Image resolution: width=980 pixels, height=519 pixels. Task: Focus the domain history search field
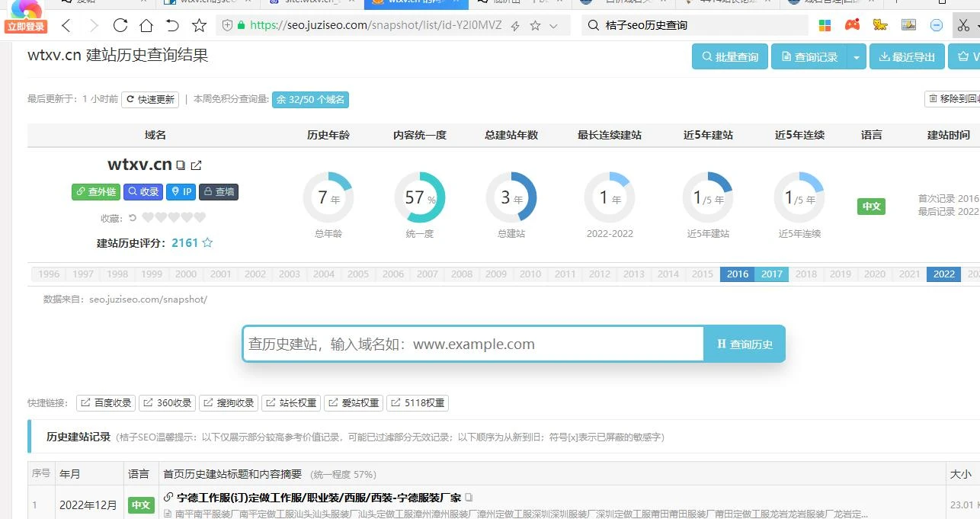pos(472,344)
